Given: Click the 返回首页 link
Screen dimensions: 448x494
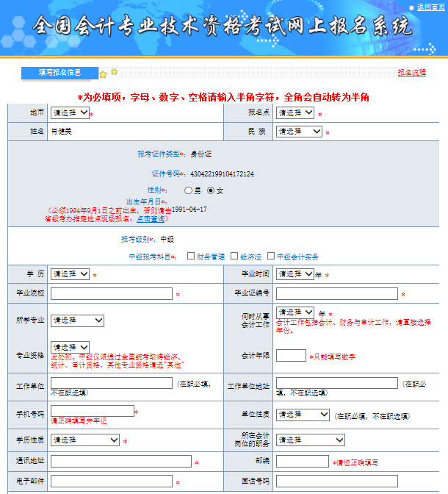Looking at the screenshot, I should (430, 7).
